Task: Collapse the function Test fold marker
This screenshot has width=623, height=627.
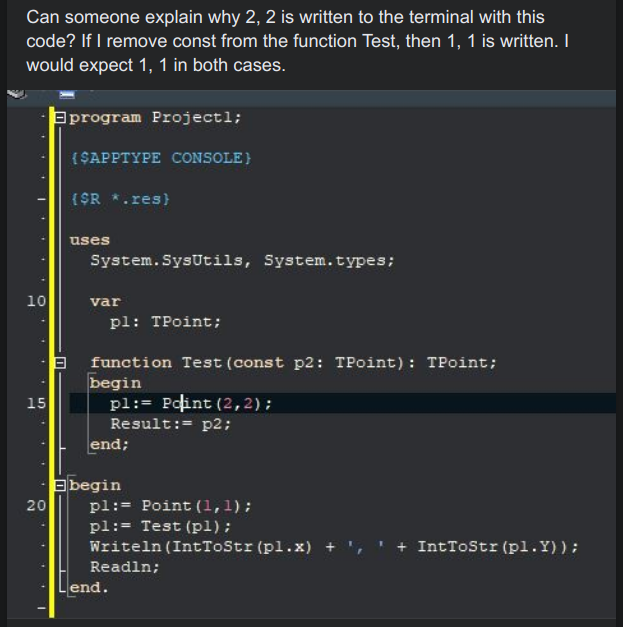Action: pyautogui.click(x=60, y=363)
